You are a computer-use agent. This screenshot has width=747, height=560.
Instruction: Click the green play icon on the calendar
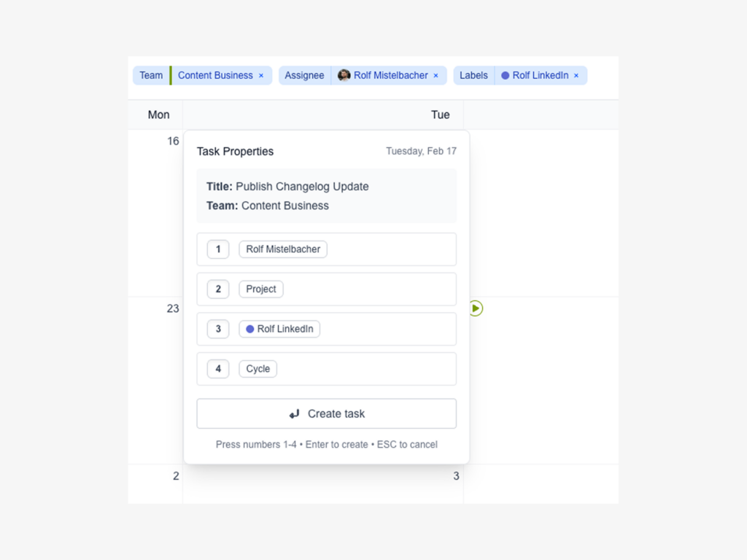pos(476,308)
